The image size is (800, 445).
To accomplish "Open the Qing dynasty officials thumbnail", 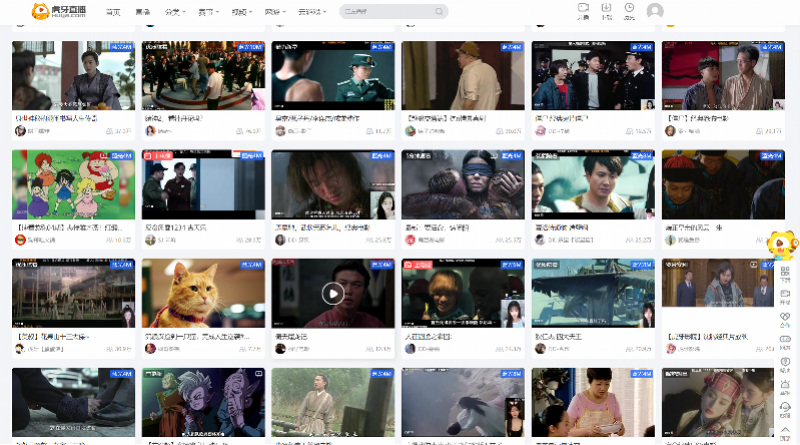I will pyautogui.click(x=723, y=184).
